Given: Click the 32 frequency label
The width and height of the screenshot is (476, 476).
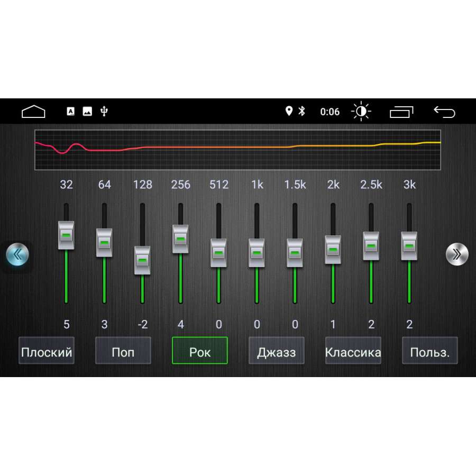Looking at the screenshot, I should coord(66,185).
